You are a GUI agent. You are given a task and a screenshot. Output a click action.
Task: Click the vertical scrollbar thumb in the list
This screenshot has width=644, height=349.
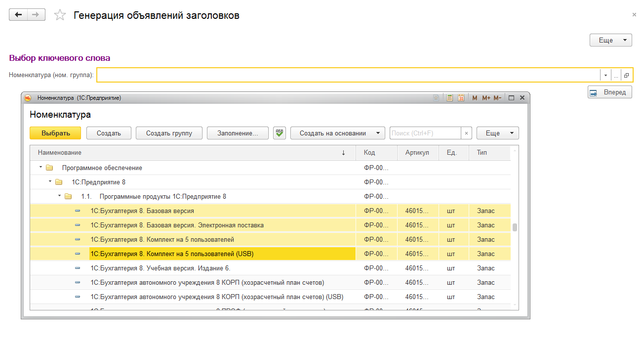pos(515,227)
